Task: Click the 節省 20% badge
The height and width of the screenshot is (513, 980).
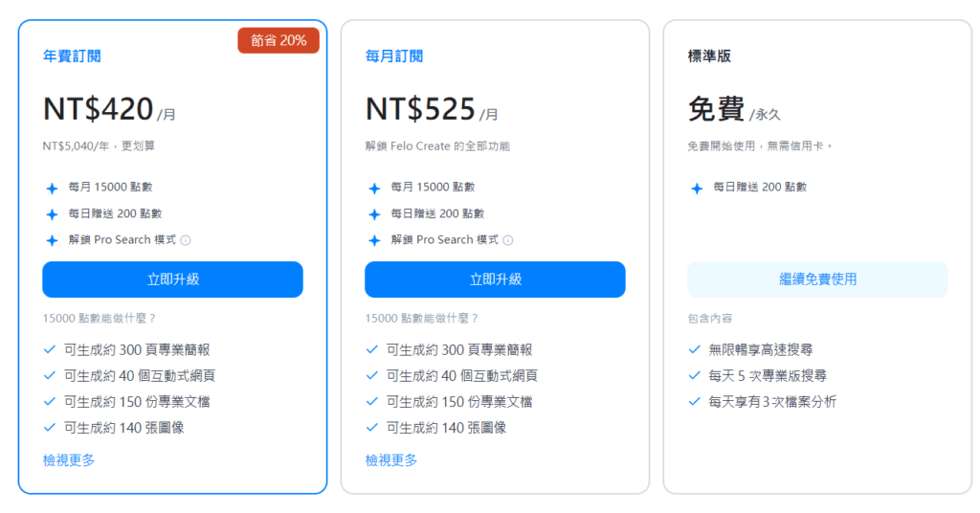Action: 278,40
